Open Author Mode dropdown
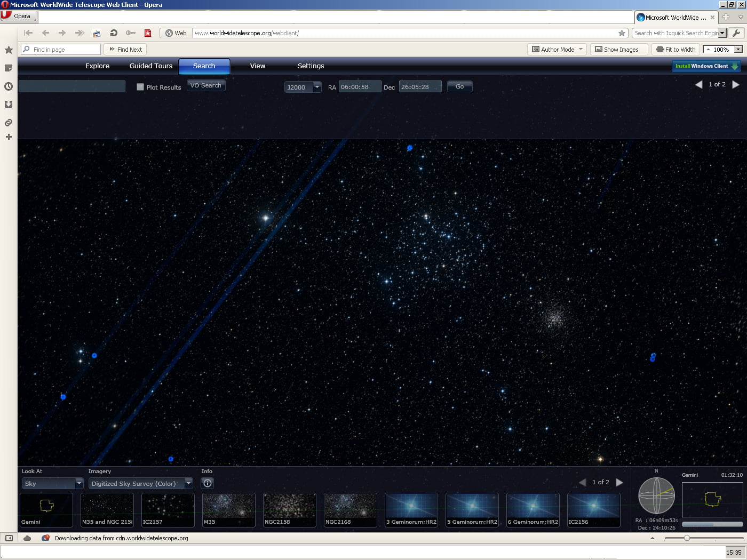Image resolution: width=747 pixels, height=560 pixels. [x=557, y=50]
